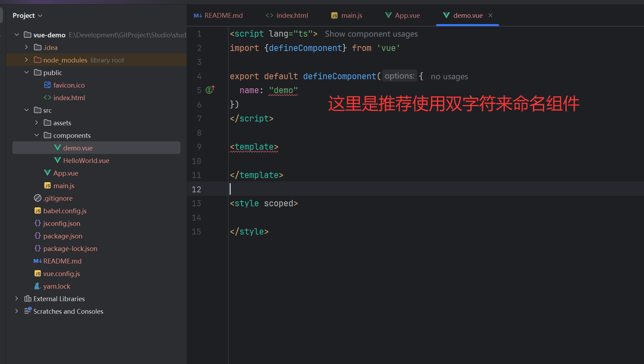Image resolution: width=644 pixels, height=364 pixels.
Task: Click the JS icon beside babel.config.js
Action: (x=38, y=210)
